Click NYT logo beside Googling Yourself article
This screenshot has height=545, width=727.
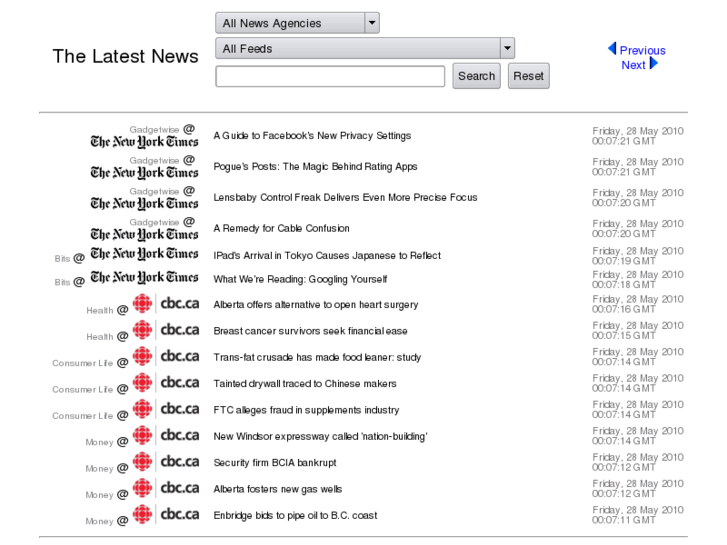pos(144,277)
